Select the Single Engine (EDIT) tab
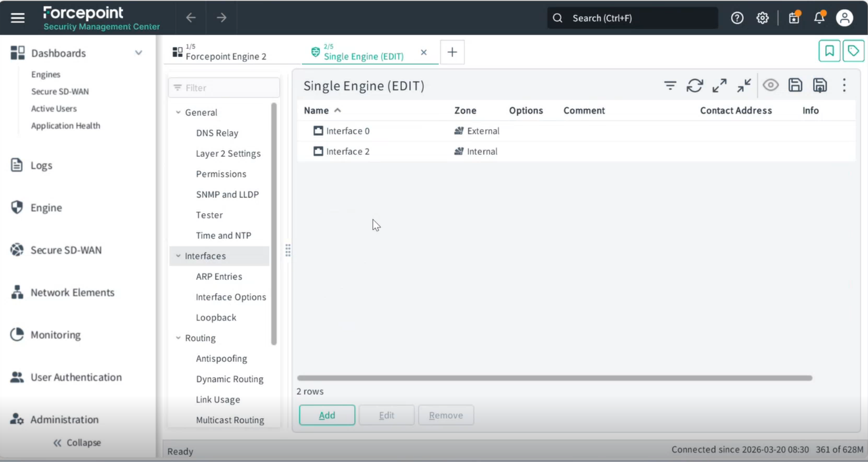This screenshot has height=462, width=868. (363, 52)
